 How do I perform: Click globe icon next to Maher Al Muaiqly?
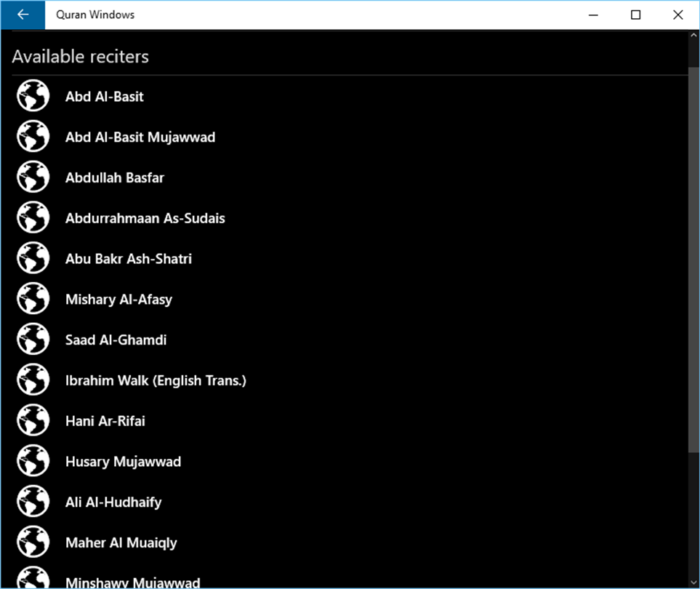click(x=33, y=542)
